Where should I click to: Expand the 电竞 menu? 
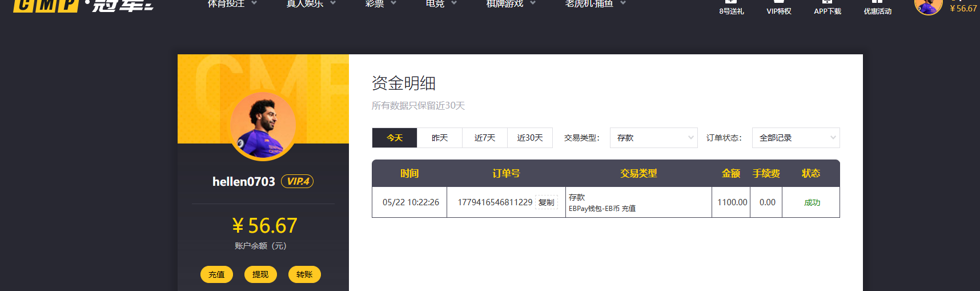click(441, 3)
